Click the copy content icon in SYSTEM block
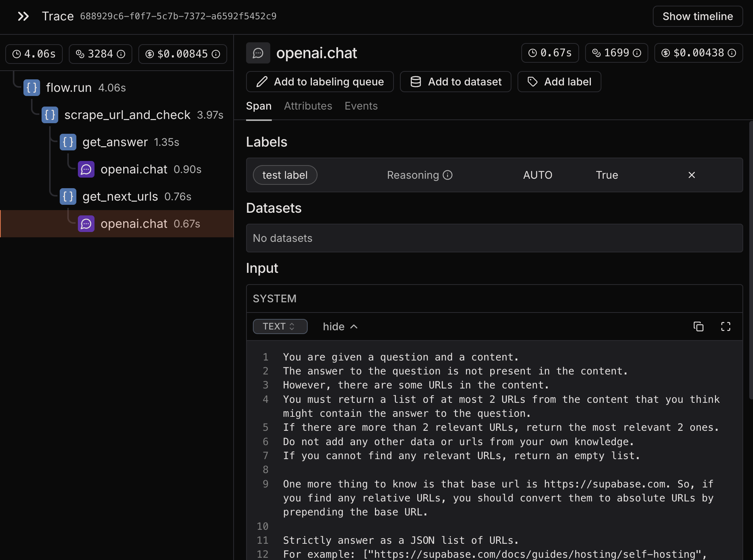The height and width of the screenshot is (560, 753). [x=699, y=326]
